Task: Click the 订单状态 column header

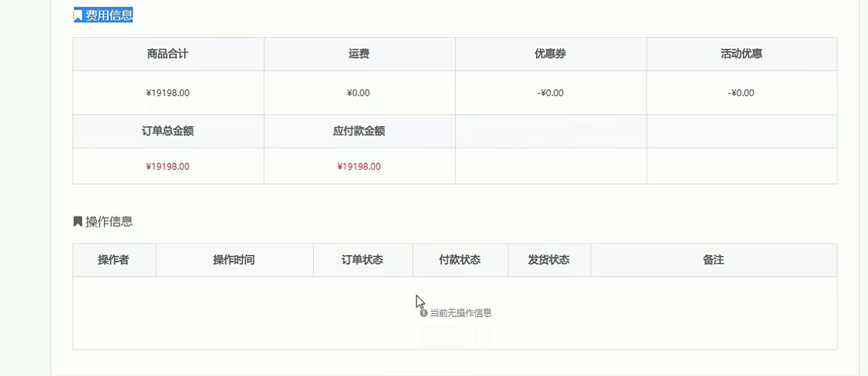Action: (x=363, y=259)
